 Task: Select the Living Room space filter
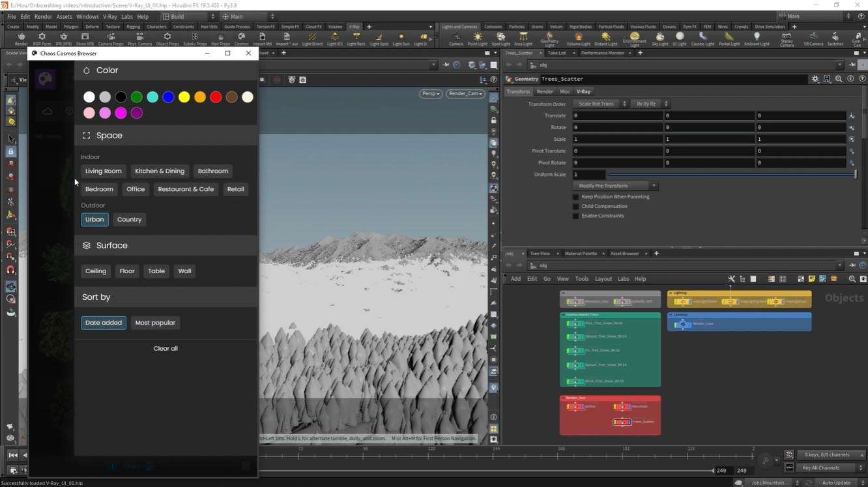pyautogui.click(x=103, y=171)
